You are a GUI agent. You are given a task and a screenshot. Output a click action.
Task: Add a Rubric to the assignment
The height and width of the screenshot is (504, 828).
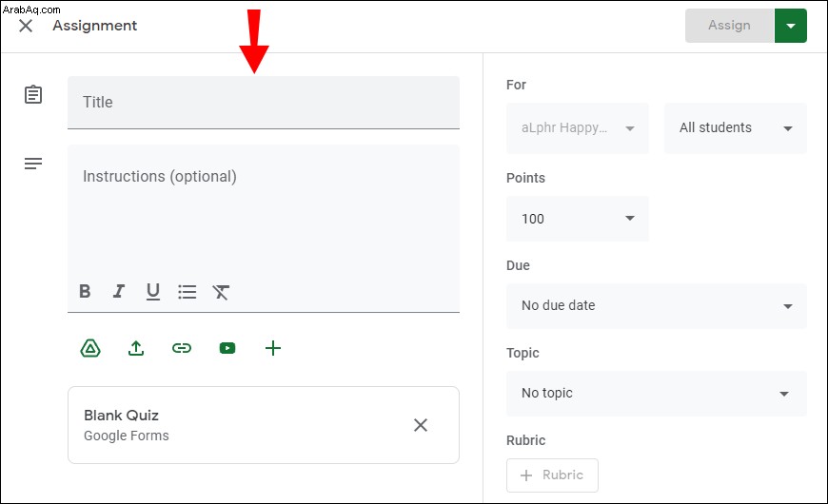[552, 475]
